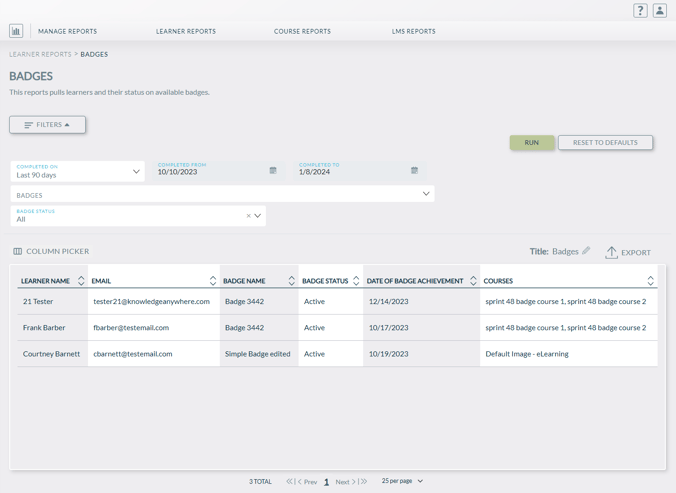Sort table by Badge Status

coord(356,281)
